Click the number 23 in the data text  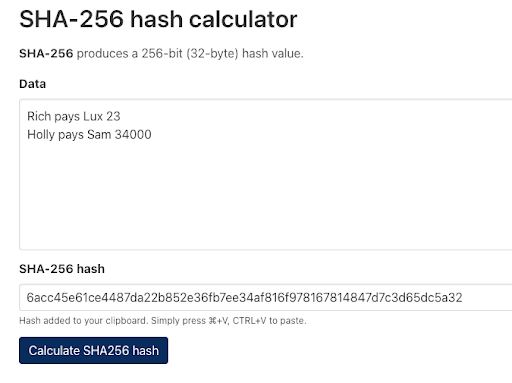pos(113,116)
